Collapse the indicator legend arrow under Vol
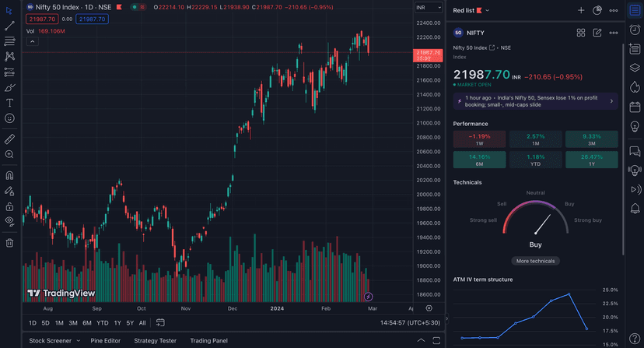 (33, 42)
